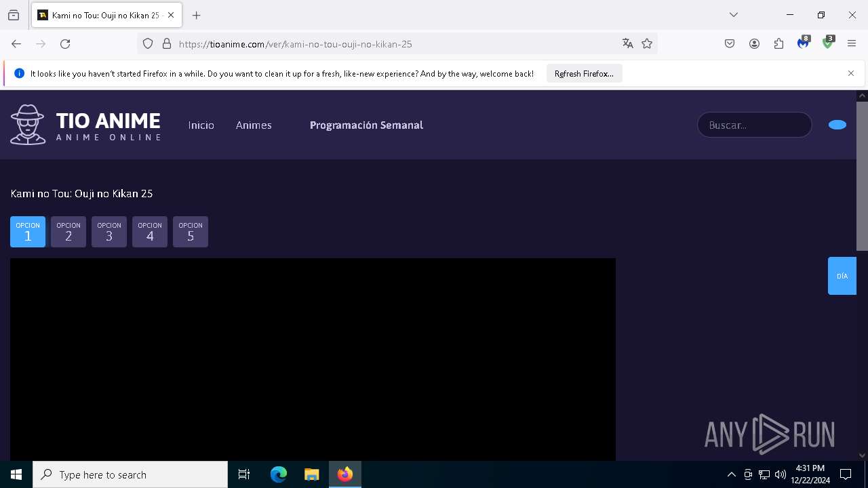Open the Windows Start menu
This screenshot has width=868, height=488.
16,474
